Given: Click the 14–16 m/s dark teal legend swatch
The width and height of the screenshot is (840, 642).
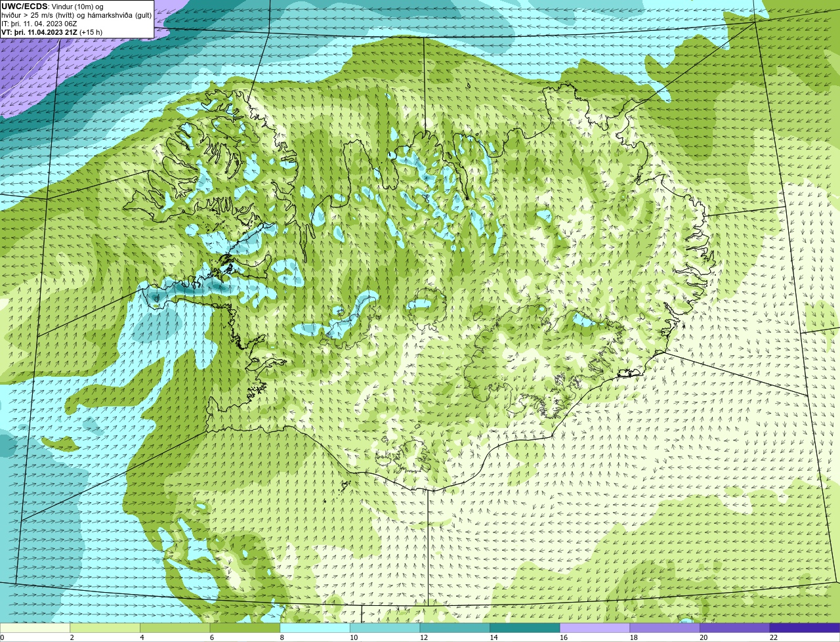Looking at the screenshot, I should coord(524,628).
